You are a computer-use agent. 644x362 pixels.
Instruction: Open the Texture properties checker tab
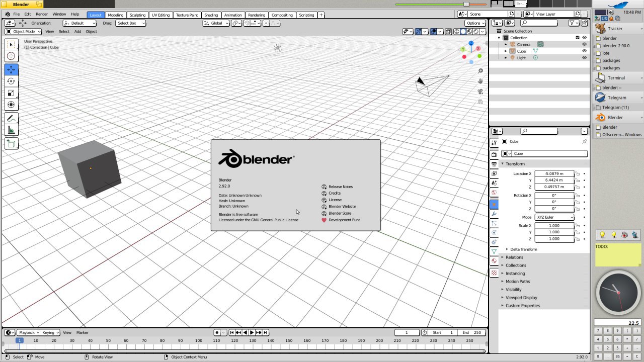[494, 273]
